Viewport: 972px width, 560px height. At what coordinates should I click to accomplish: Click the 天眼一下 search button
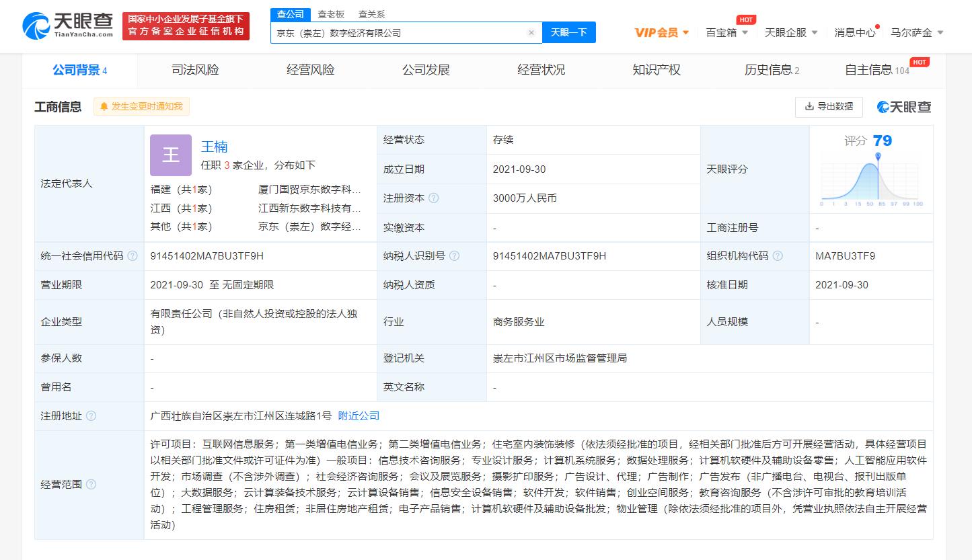coord(568,32)
